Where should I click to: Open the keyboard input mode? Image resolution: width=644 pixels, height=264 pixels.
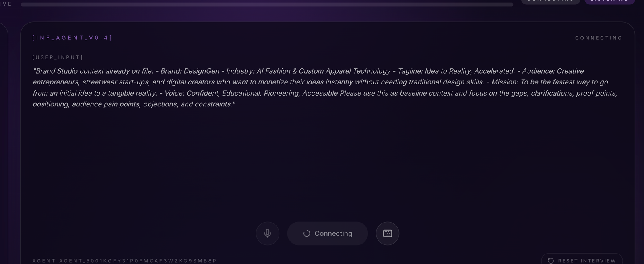pos(387,233)
